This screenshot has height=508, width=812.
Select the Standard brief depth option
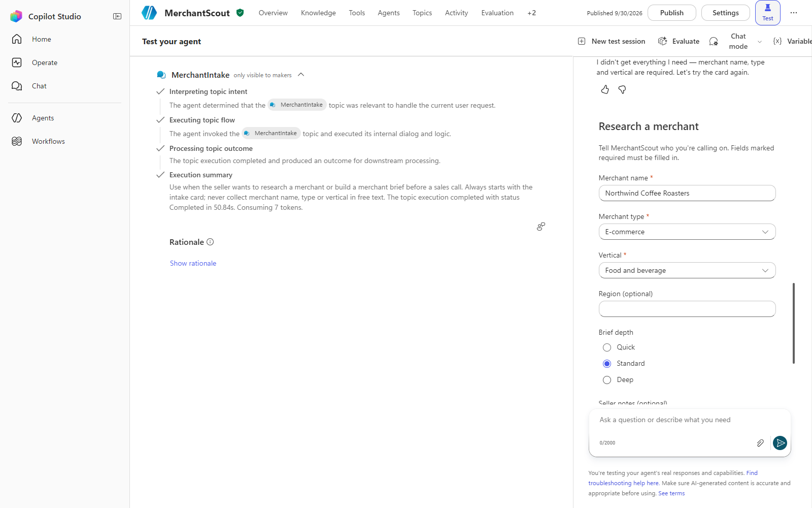coord(607,364)
